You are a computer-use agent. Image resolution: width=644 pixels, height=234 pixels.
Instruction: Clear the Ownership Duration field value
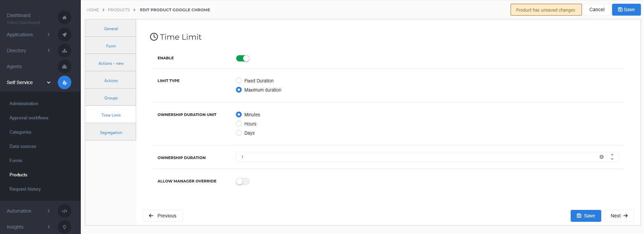coord(601,157)
